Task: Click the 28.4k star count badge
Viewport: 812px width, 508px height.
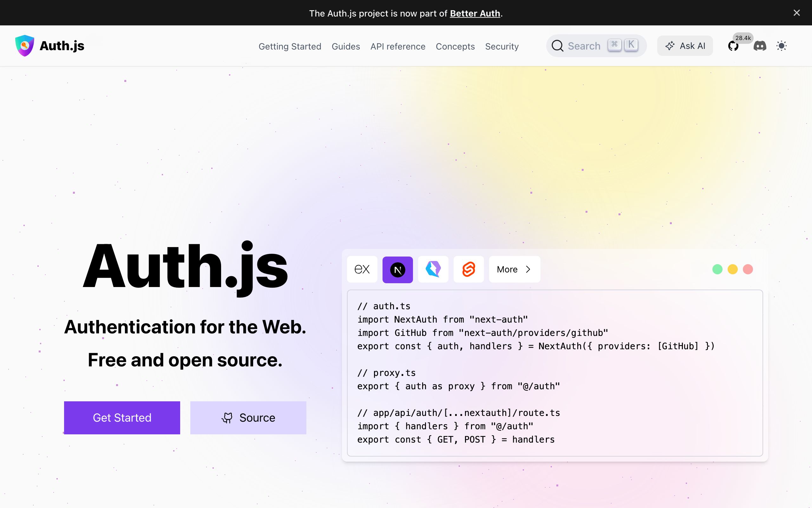Action: (743, 38)
